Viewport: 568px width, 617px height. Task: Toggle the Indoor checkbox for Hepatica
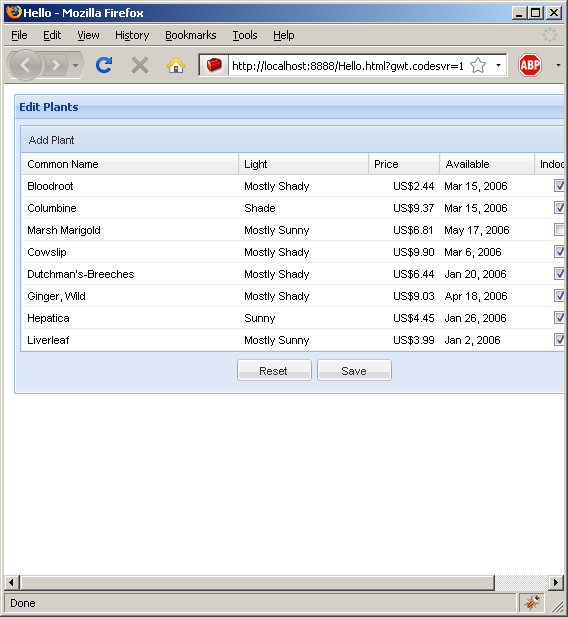pos(559,318)
